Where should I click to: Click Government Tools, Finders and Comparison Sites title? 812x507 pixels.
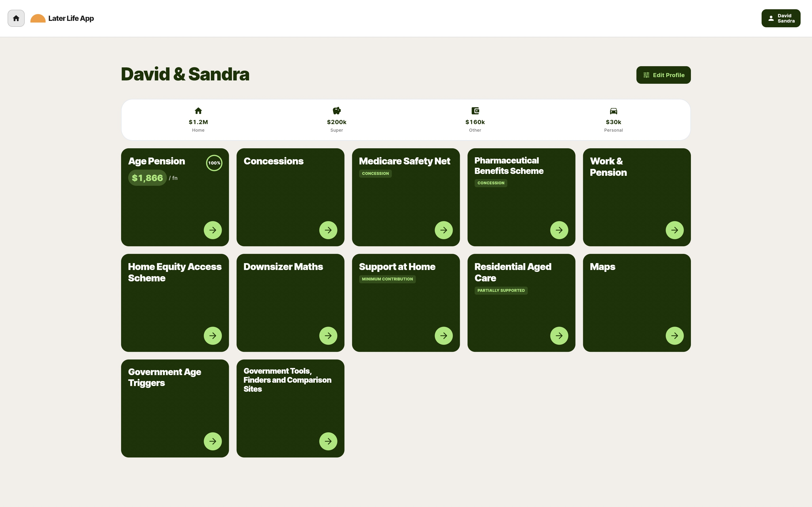287,380
